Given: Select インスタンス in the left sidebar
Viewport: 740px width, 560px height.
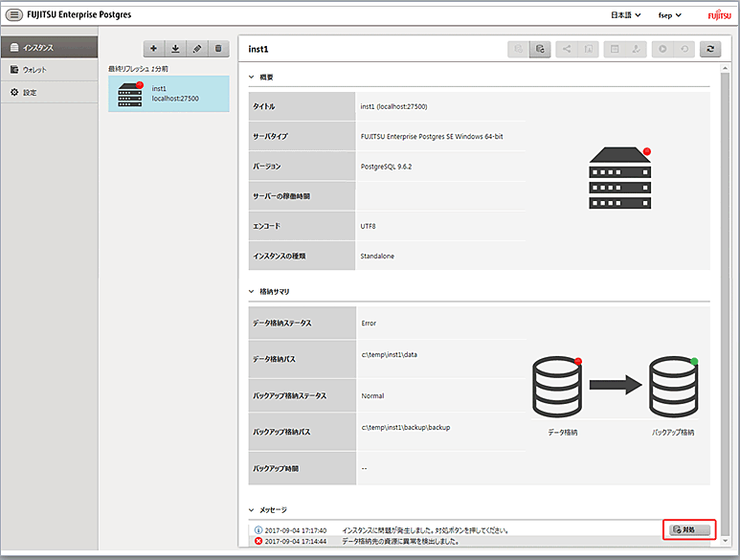Looking at the screenshot, I should [49, 47].
